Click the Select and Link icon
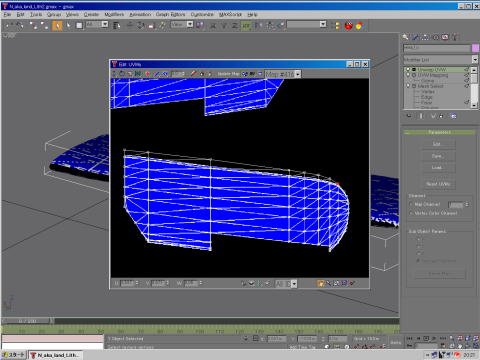 [x=33, y=25]
